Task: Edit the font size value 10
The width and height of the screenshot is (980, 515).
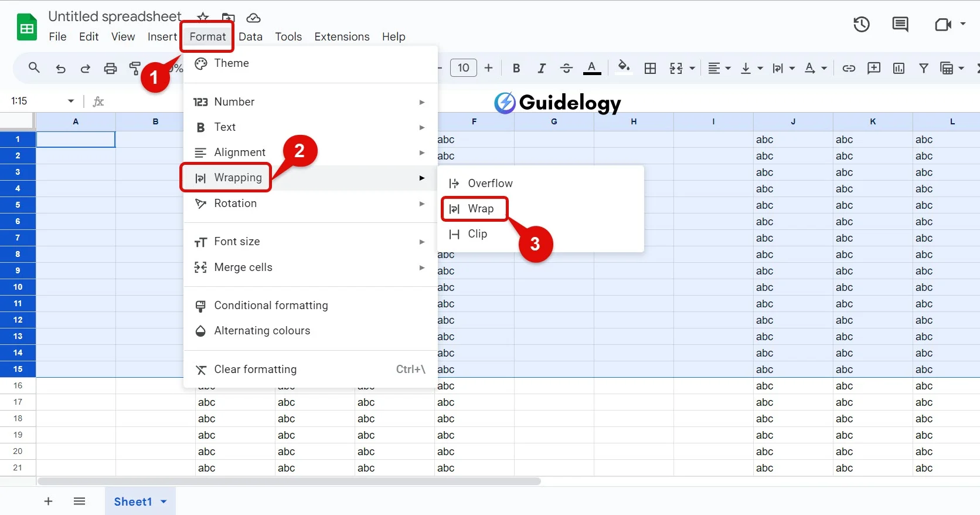Action: click(464, 68)
